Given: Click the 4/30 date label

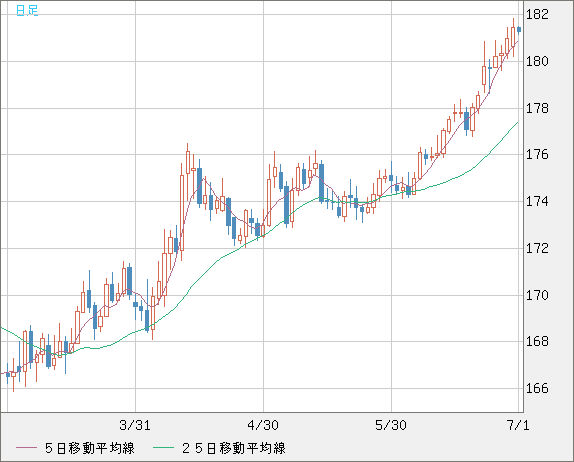Looking at the screenshot, I should coord(263,425).
